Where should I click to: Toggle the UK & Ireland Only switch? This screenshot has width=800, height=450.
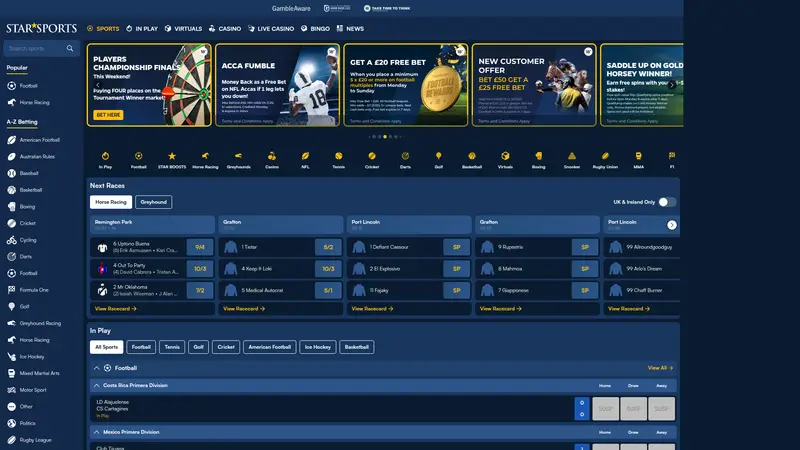pyautogui.click(x=667, y=202)
